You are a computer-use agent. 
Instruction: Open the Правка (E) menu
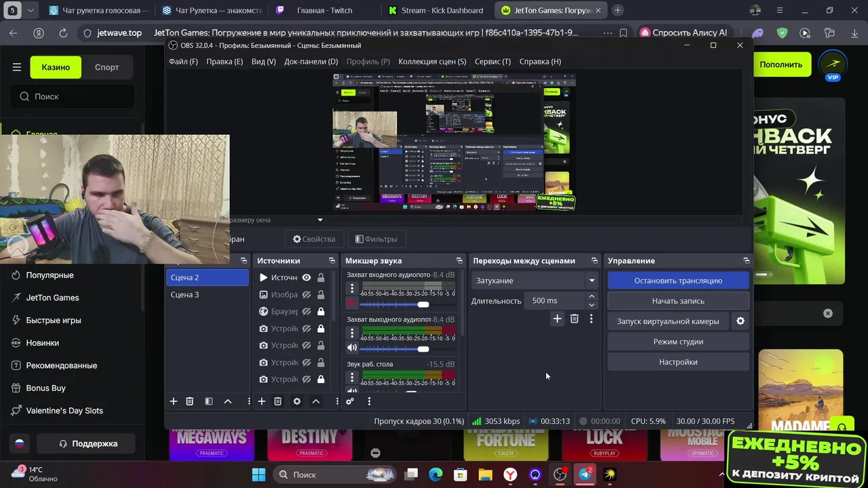[x=224, y=61]
